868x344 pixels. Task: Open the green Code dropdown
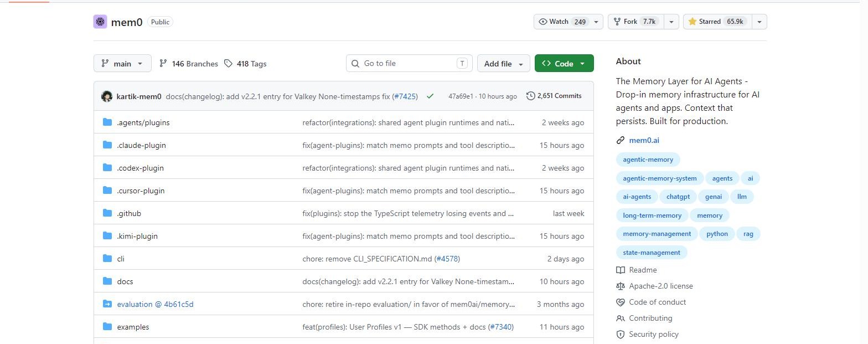tap(564, 64)
